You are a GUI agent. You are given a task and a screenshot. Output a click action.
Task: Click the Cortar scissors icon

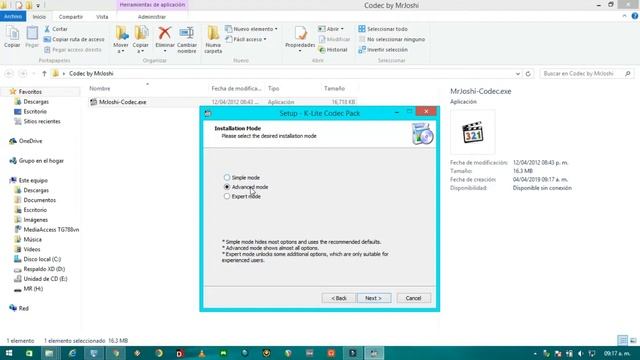(x=47, y=29)
